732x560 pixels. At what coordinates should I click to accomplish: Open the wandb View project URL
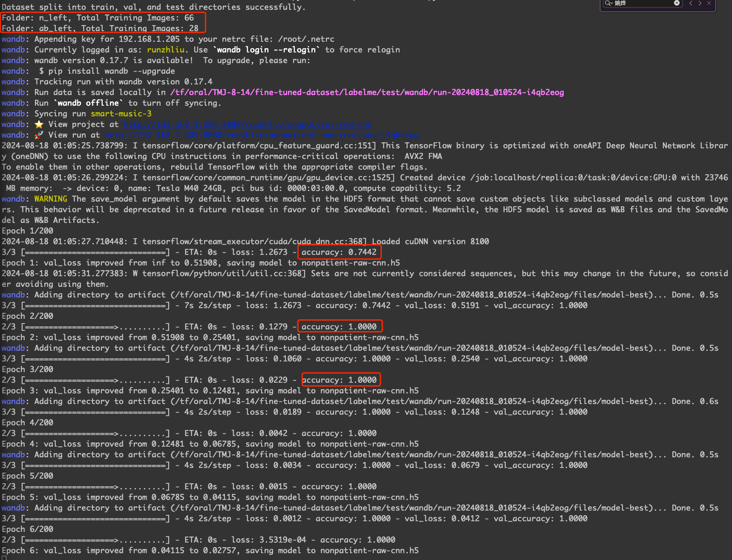pyautogui.click(x=248, y=124)
